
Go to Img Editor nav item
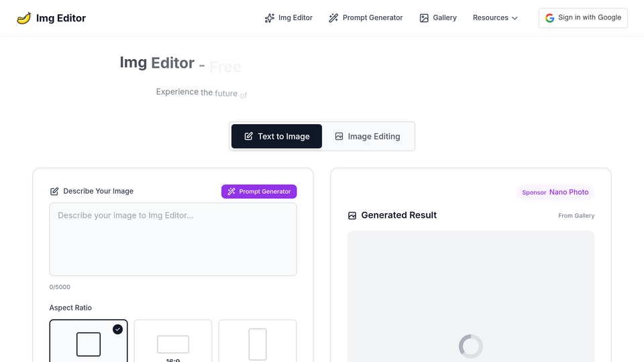(x=288, y=18)
